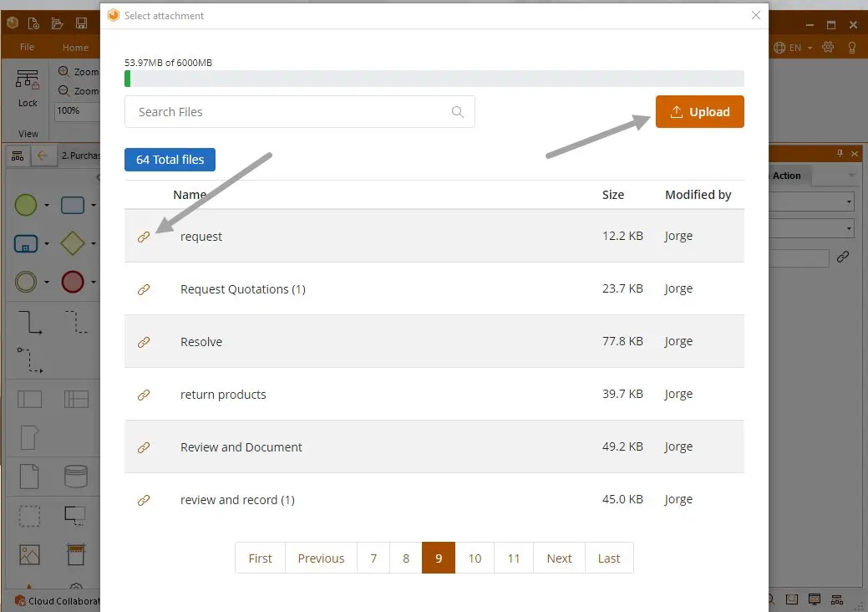Viewport: 868px width, 612px height.
Task: Select the red end event shape
Action: tap(73, 282)
